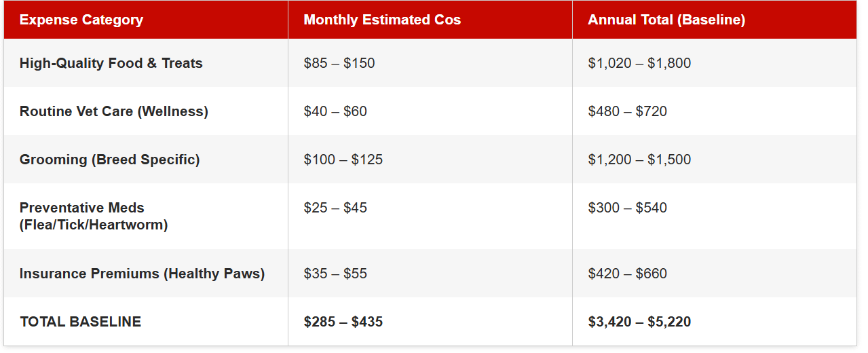This screenshot has height=353, width=868.
Task: Click the $35 – $55 monthly cost
Action: pyautogui.click(x=335, y=274)
